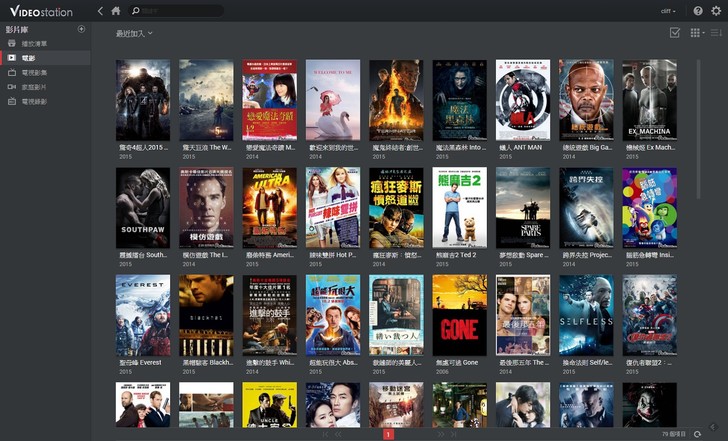Open the Into the Woods poster
728x441 pixels.
[x=460, y=100]
